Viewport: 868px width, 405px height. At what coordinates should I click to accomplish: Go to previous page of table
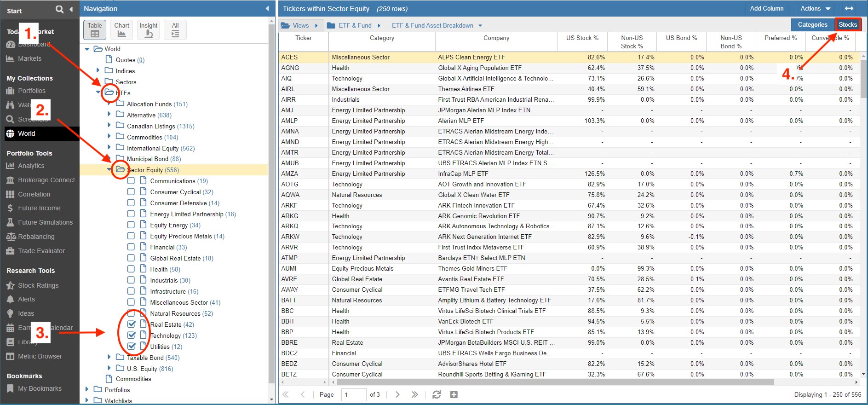coord(303,394)
